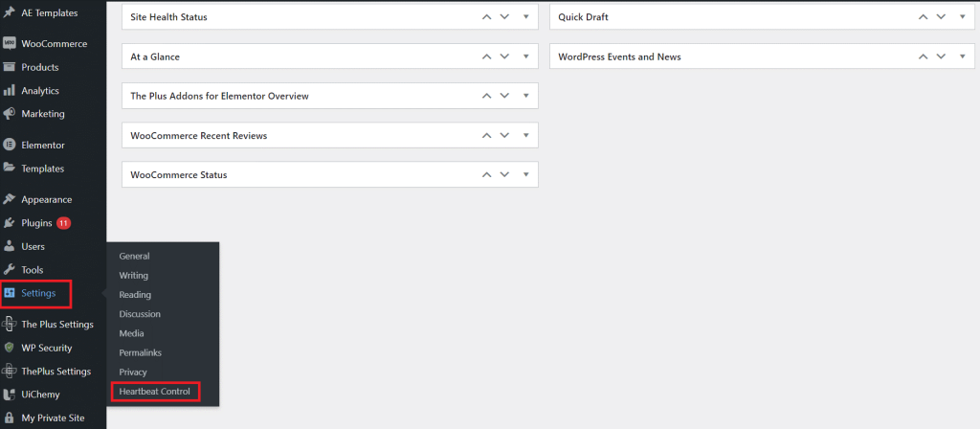The width and height of the screenshot is (980, 429).
Task: Toggle the Site Health Status panel triangle
Action: click(x=526, y=17)
